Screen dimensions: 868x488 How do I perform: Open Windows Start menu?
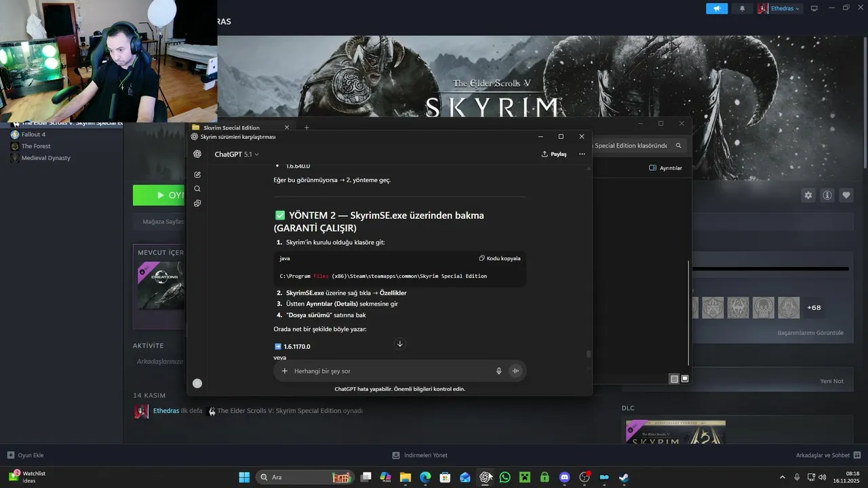(244, 477)
